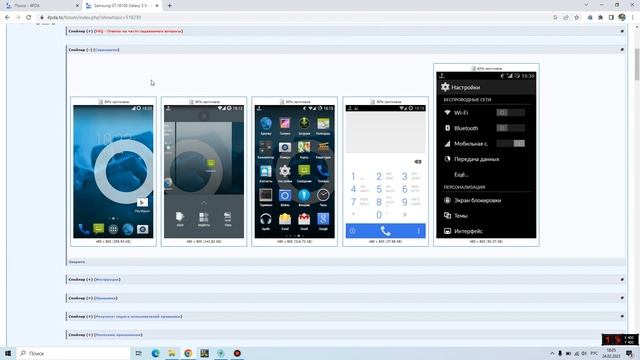Open the Настройки settings screenshot thumbnail

486,155
